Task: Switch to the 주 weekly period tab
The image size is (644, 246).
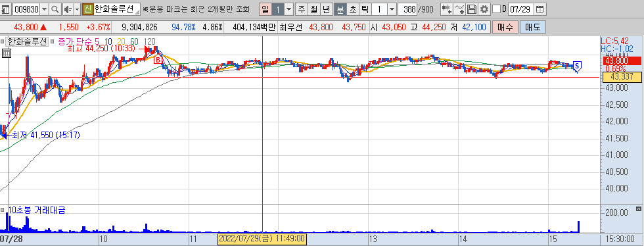Action: pos(302,9)
